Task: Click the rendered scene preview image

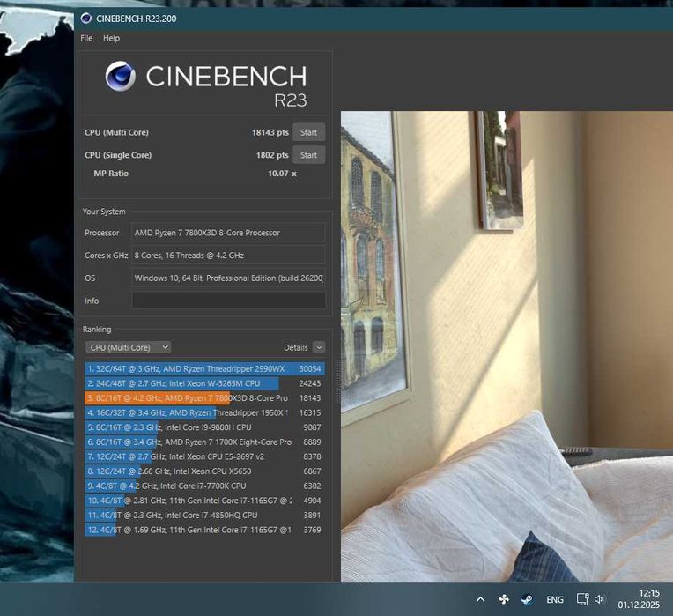Action: (507, 346)
